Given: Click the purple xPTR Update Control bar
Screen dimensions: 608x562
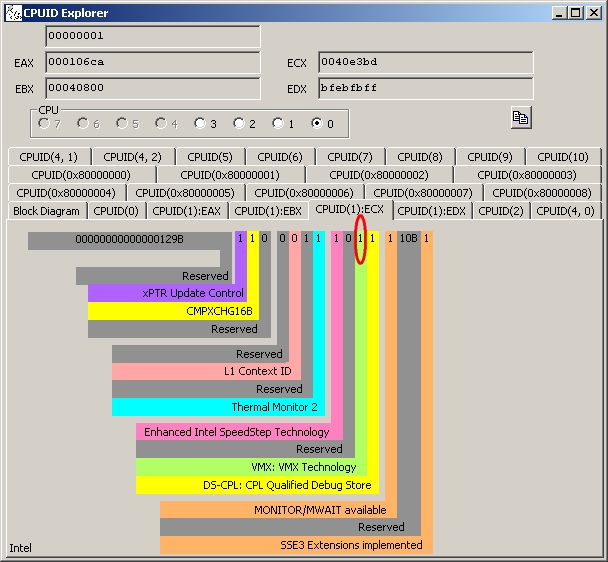Looking at the screenshot, I should click(167, 293).
